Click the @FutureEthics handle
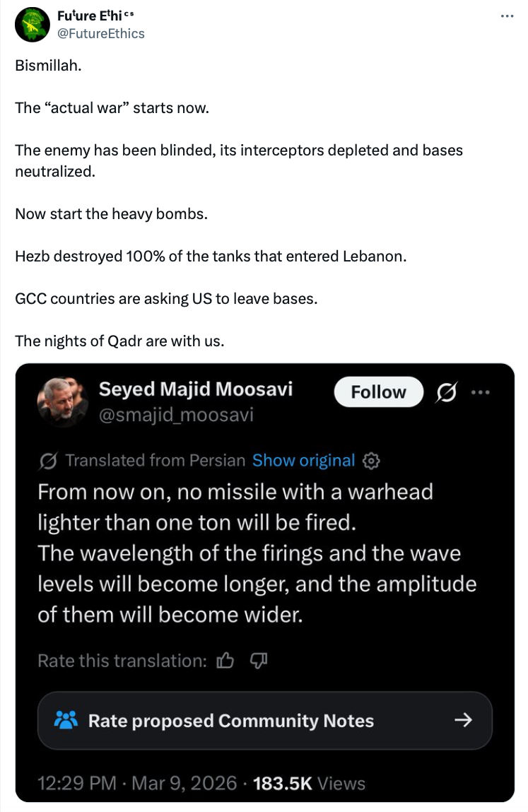The height and width of the screenshot is (812, 528). pyautogui.click(x=100, y=33)
